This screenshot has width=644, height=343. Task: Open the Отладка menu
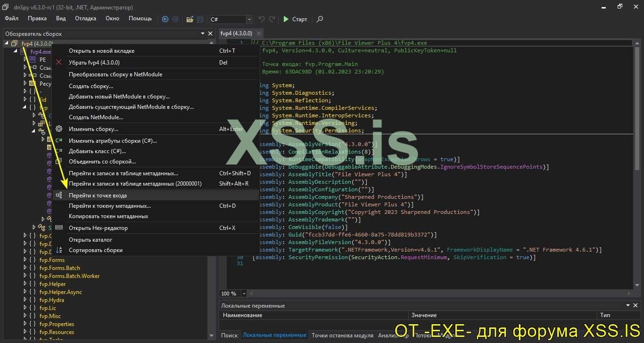[85, 19]
